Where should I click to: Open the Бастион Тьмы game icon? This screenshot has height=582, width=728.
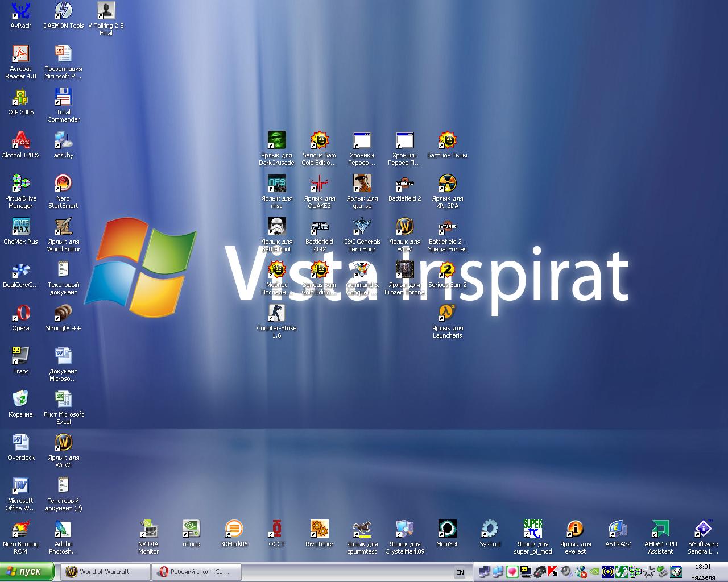click(447, 140)
